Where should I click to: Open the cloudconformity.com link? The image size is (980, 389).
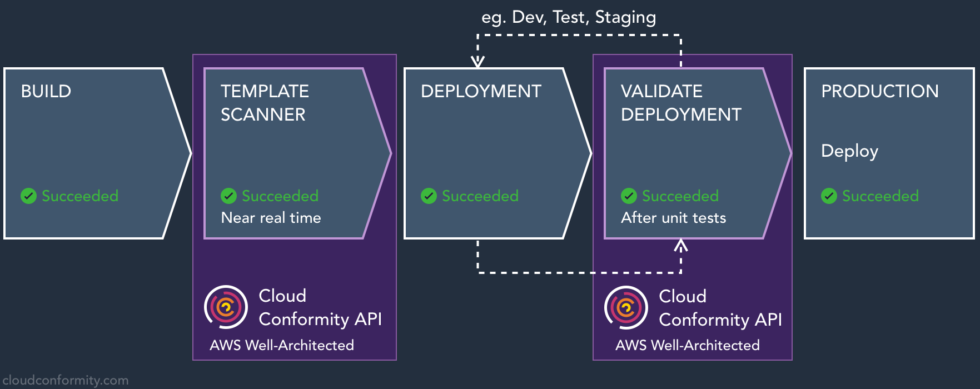(x=65, y=380)
